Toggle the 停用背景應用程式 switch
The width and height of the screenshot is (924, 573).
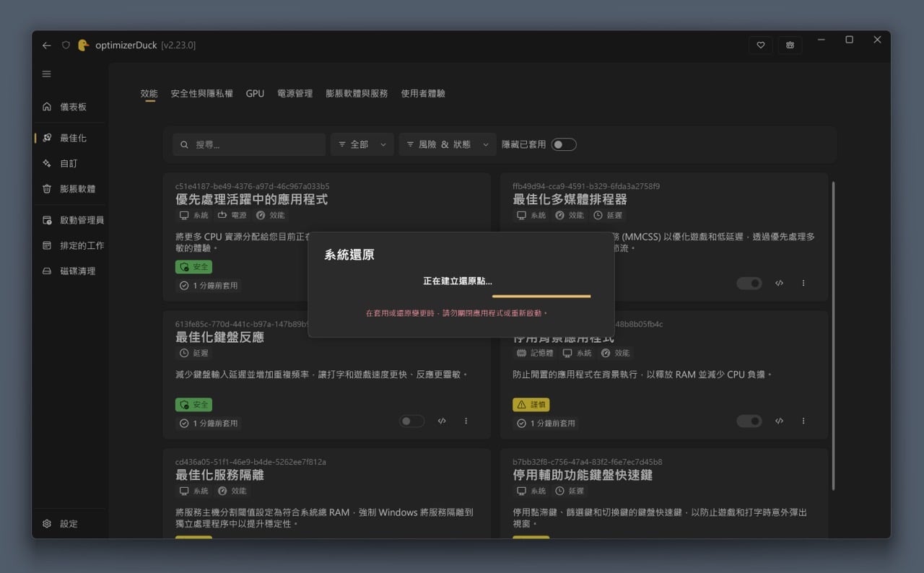tap(749, 421)
